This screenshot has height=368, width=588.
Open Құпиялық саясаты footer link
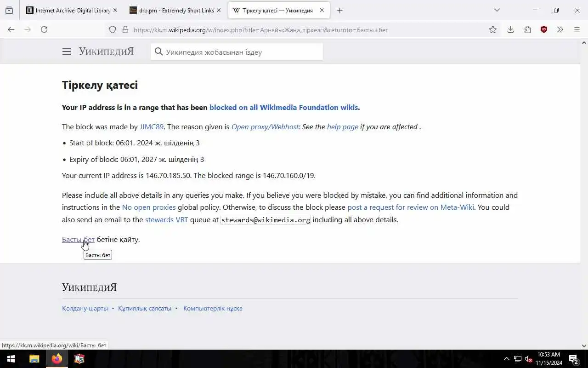(145, 308)
